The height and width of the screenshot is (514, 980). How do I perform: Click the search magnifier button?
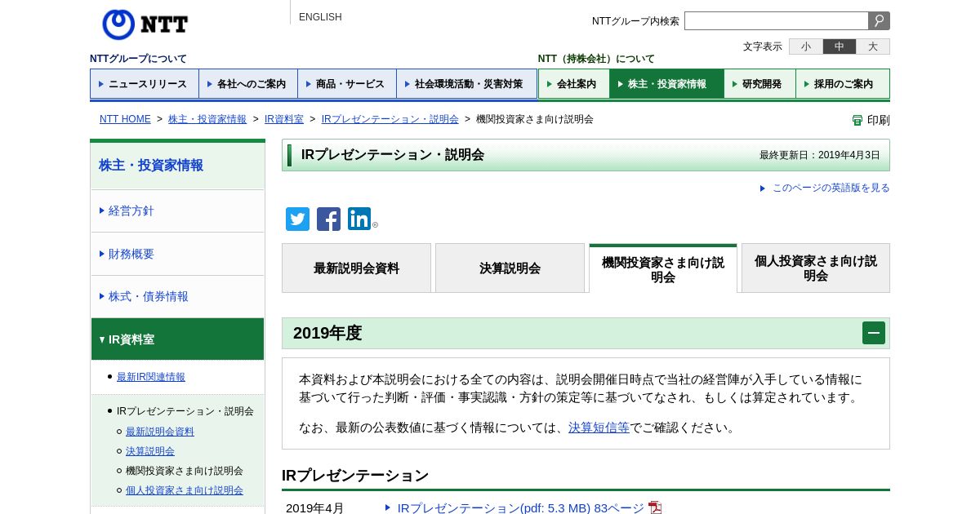(x=880, y=21)
